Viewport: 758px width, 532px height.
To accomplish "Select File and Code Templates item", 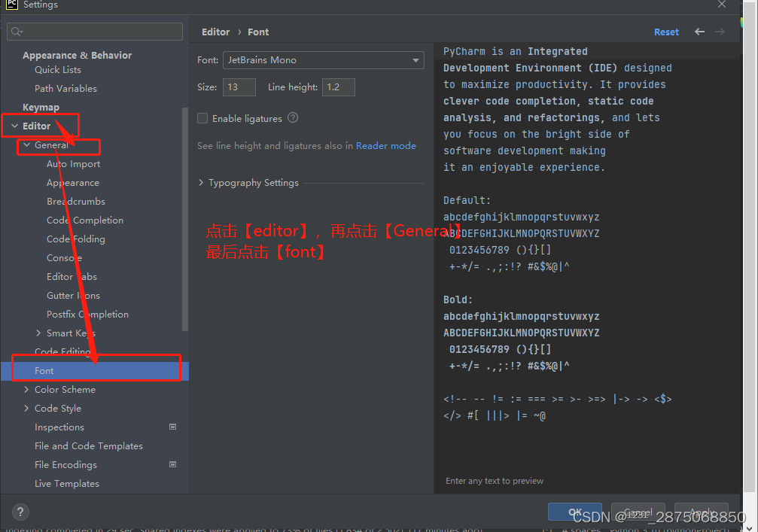I will coord(89,446).
